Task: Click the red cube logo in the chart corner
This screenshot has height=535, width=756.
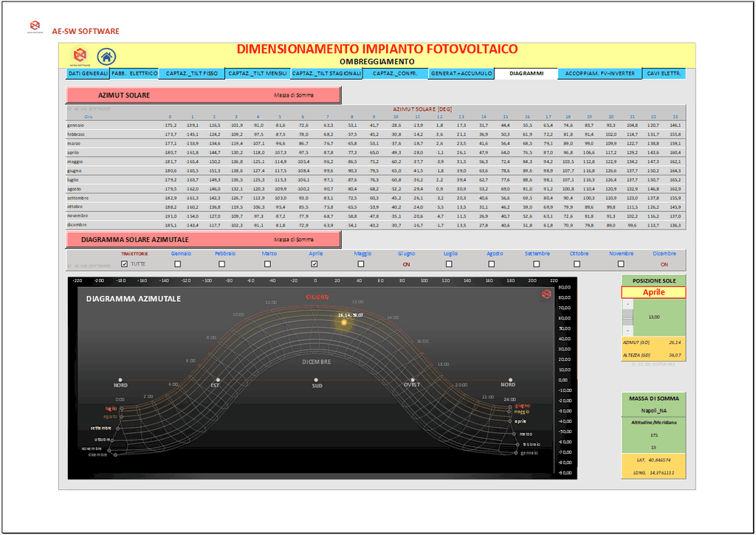Action: tap(547, 294)
